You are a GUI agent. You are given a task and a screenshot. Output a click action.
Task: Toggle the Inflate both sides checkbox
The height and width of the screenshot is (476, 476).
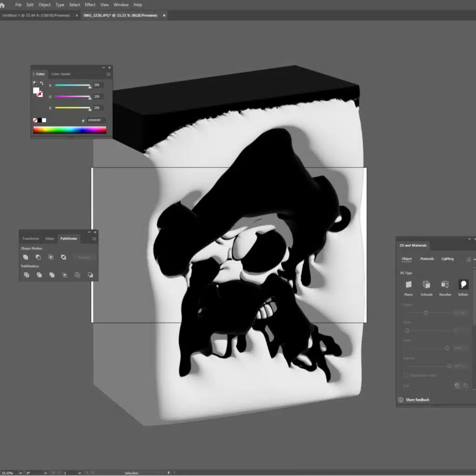[405, 375]
